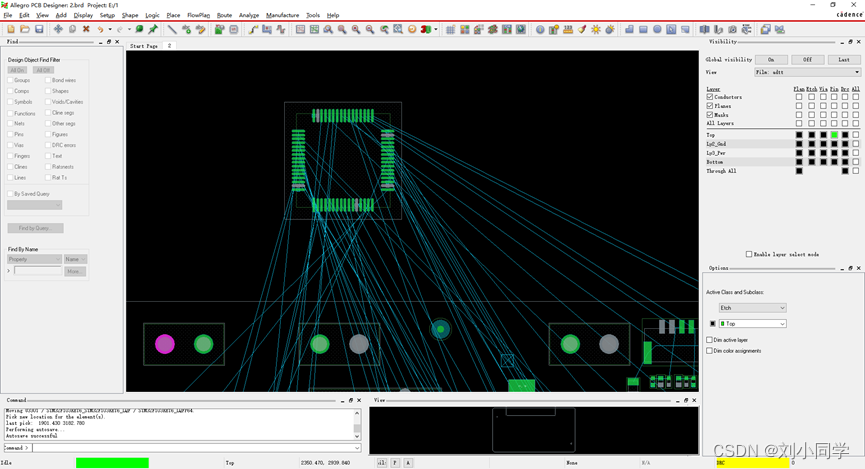Open the Route menu

point(224,15)
